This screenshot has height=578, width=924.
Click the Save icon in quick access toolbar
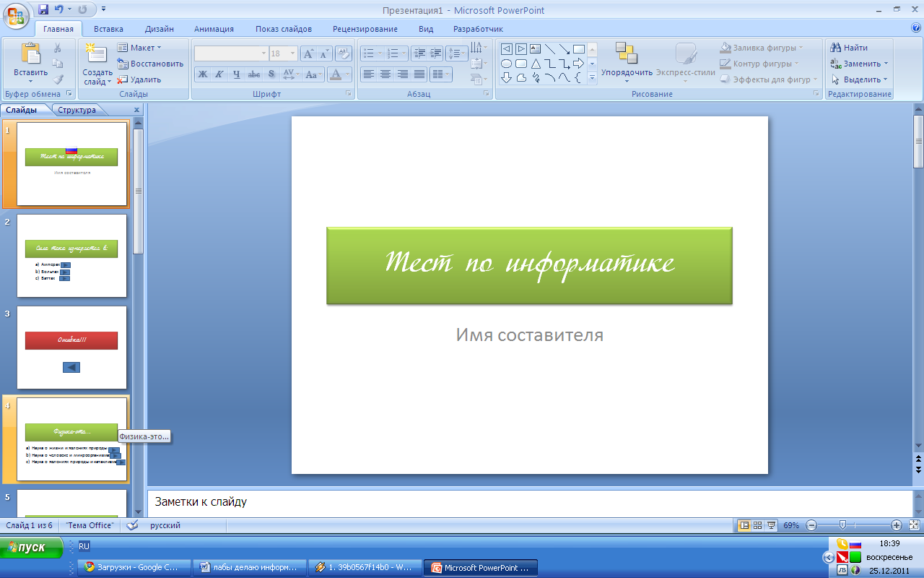coord(43,10)
